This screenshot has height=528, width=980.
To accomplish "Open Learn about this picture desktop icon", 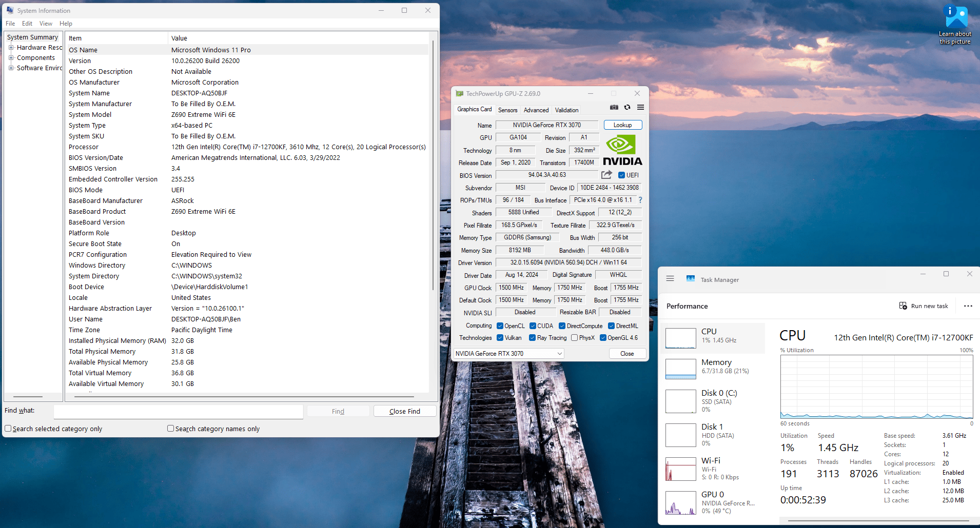I will (955, 25).
